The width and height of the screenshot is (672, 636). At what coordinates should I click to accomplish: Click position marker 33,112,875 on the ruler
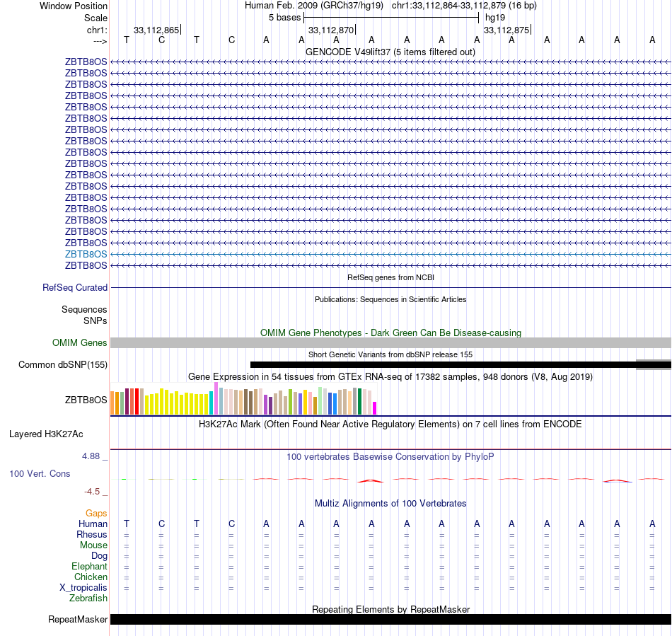506,30
